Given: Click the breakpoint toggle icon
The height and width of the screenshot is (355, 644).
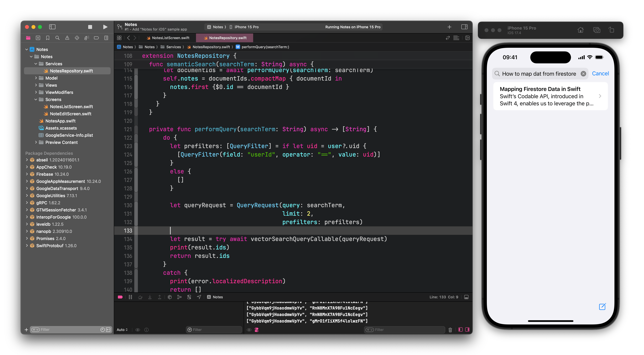Looking at the screenshot, I should point(120,297).
